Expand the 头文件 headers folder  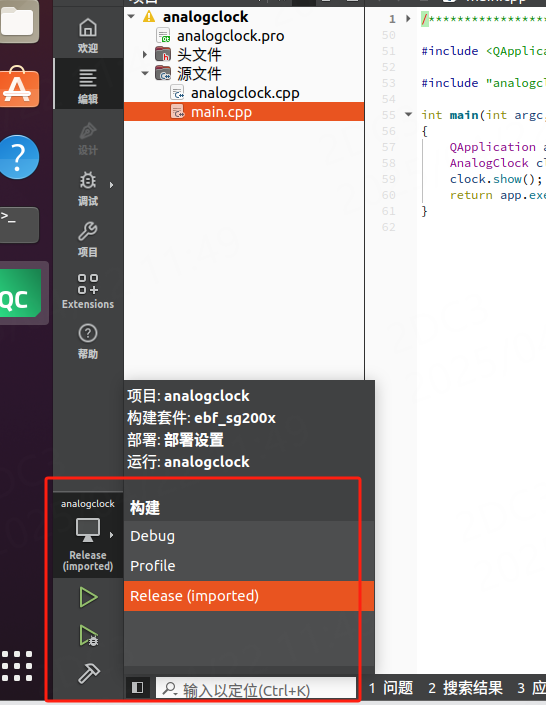145,54
